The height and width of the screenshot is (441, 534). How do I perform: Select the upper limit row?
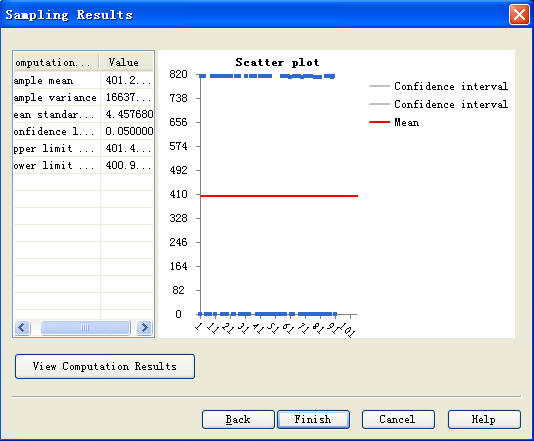pyautogui.click(x=83, y=148)
